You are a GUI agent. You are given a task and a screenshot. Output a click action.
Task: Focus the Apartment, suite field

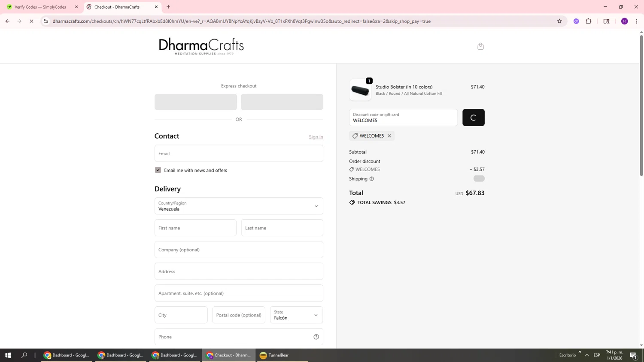tap(239, 293)
